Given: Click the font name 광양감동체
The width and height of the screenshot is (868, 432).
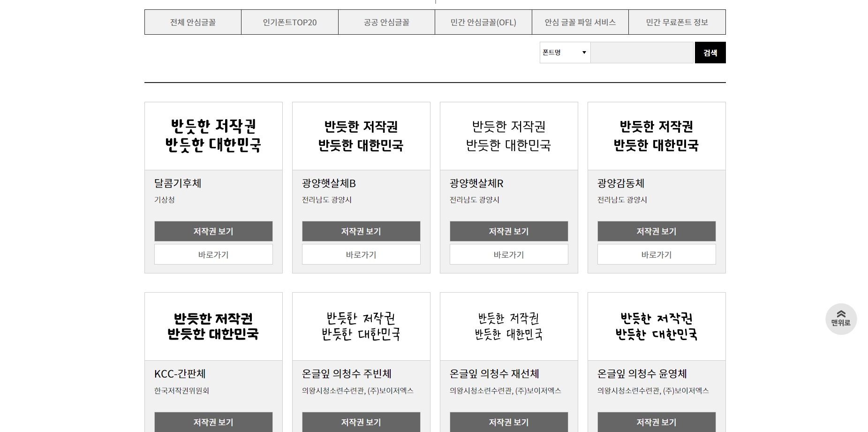Looking at the screenshot, I should pos(621,183).
